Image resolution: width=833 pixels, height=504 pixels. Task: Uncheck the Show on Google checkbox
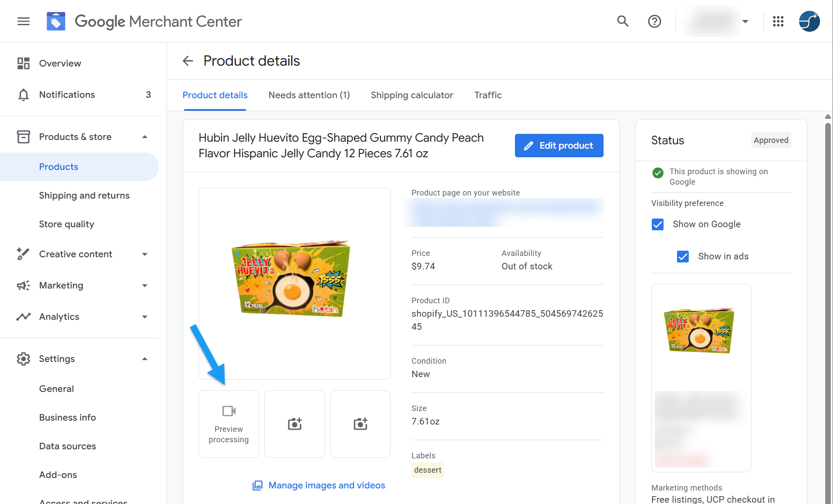pyautogui.click(x=657, y=224)
